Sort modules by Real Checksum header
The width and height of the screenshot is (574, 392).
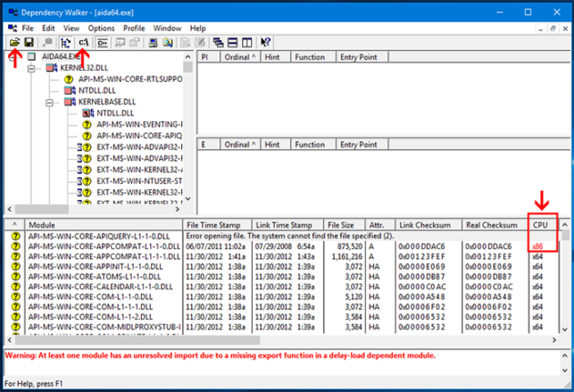pos(495,225)
